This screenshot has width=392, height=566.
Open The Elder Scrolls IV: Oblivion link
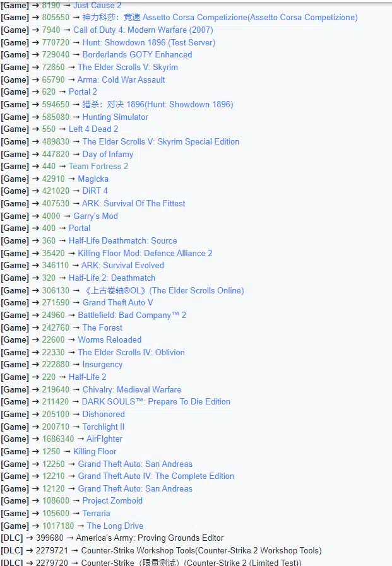131,352
